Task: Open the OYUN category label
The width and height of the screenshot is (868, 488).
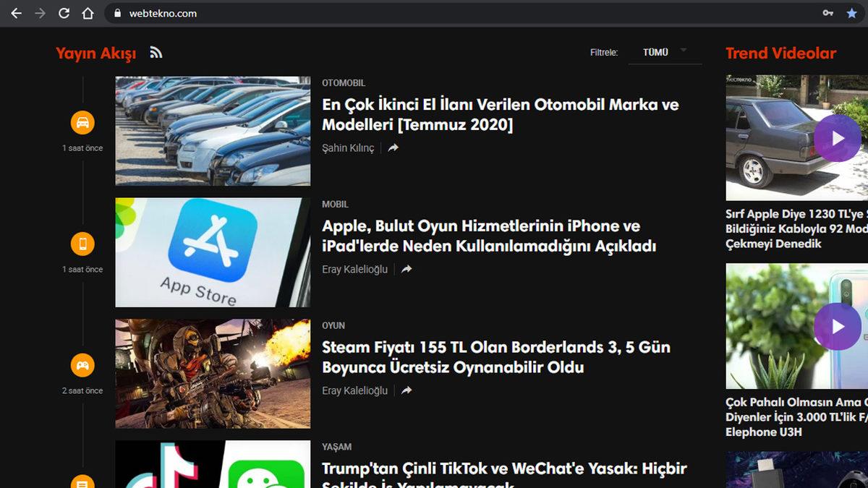Action: [334, 325]
